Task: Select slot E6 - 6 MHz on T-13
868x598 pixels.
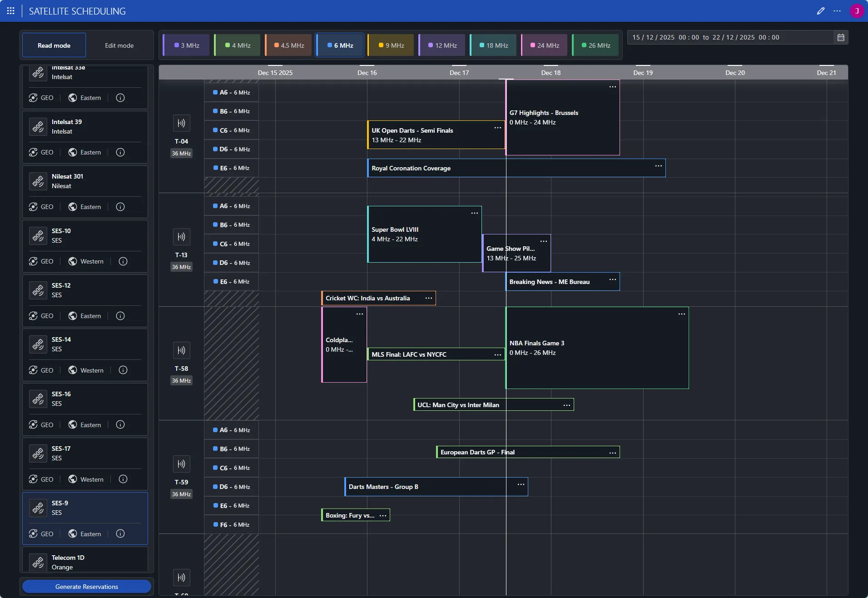Action: pos(231,282)
